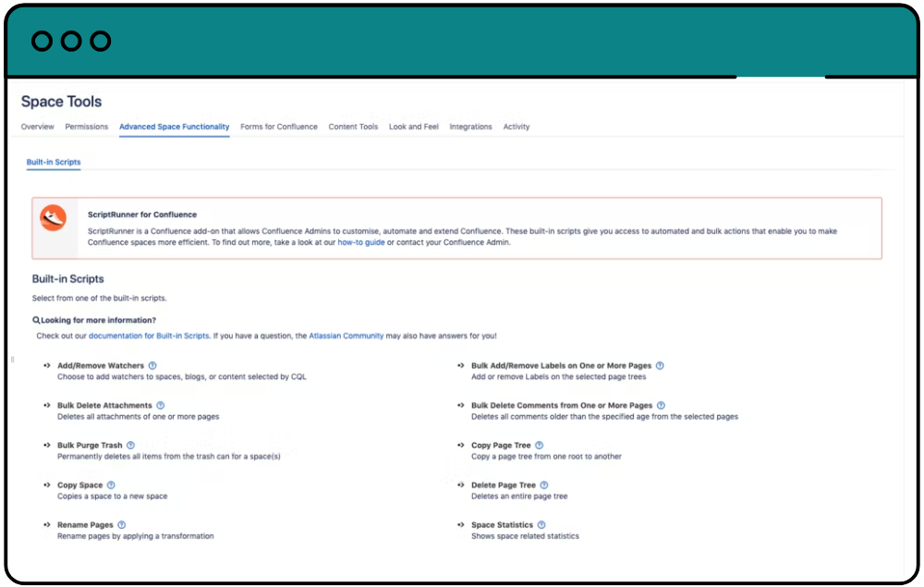Image resolution: width=924 pixels, height=587 pixels.
Task: Click the ScriptRunner for Confluence banner title
Action: click(142, 214)
